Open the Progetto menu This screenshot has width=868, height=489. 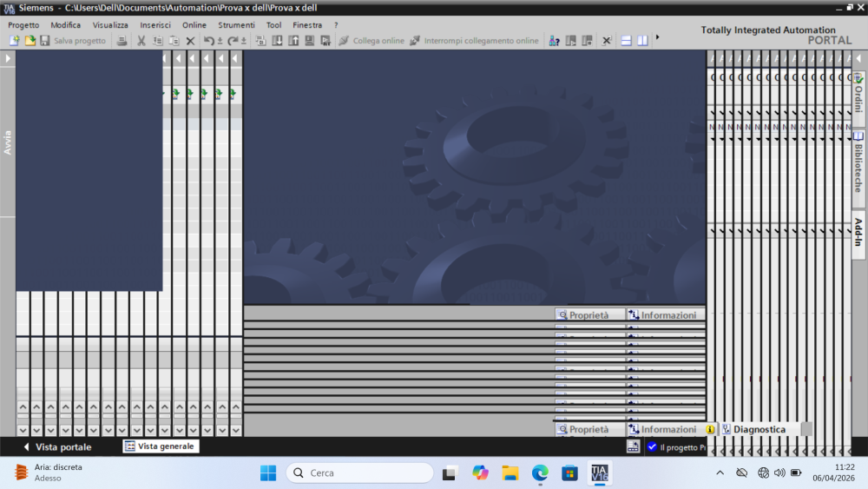point(23,25)
